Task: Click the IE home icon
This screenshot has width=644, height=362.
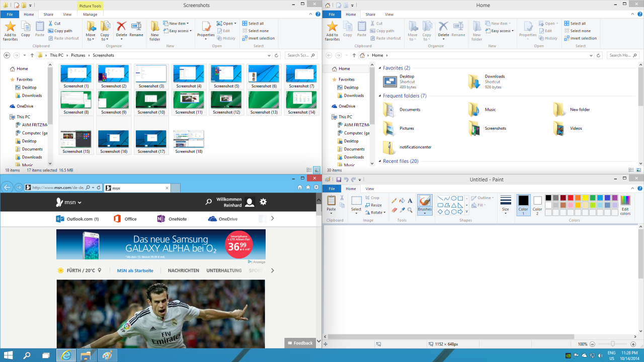Action: point(300,187)
